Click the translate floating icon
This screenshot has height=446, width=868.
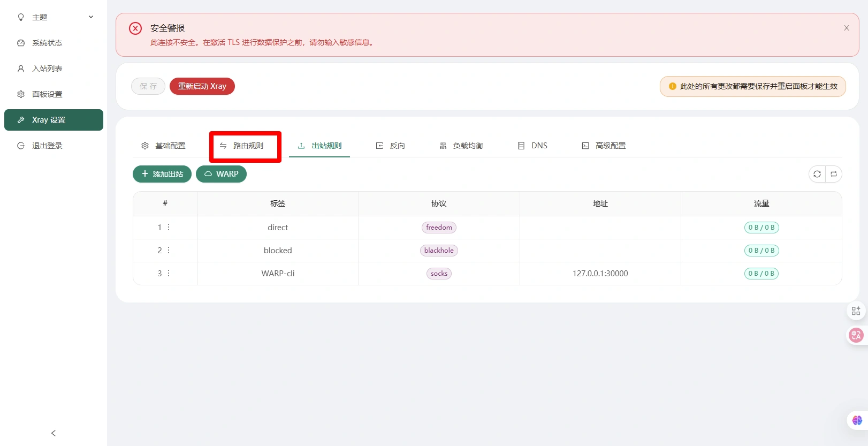[x=856, y=335]
